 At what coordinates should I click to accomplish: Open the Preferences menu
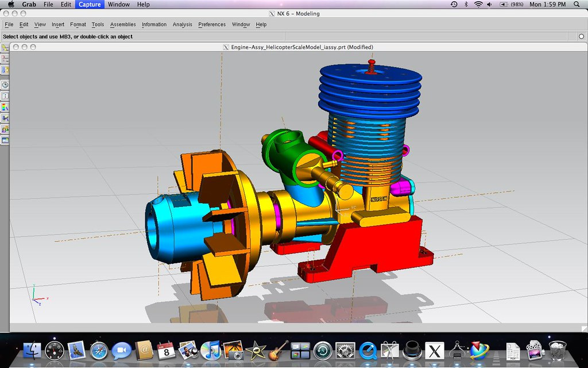point(212,25)
